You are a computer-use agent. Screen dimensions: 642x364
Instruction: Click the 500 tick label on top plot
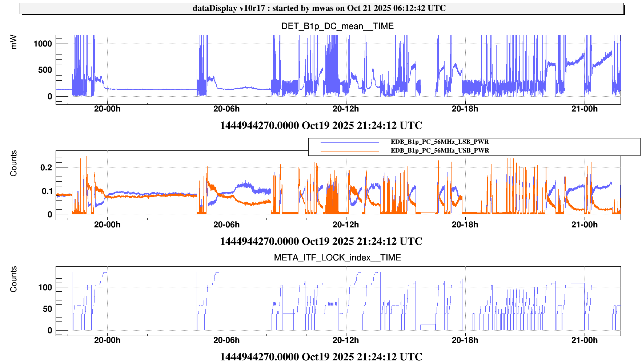(x=45, y=70)
